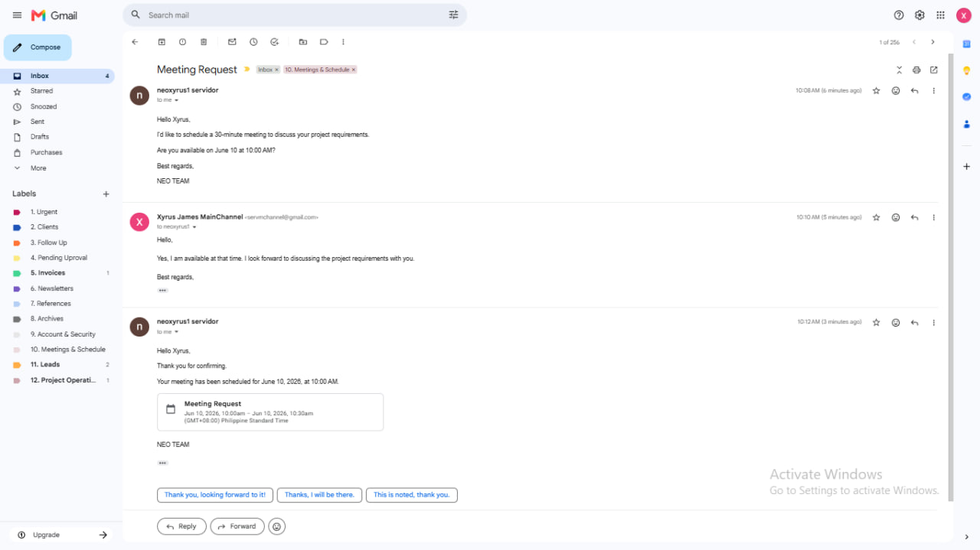The width and height of the screenshot is (980, 550).
Task: Delete the conversation with the trash icon
Action: coord(204,42)
